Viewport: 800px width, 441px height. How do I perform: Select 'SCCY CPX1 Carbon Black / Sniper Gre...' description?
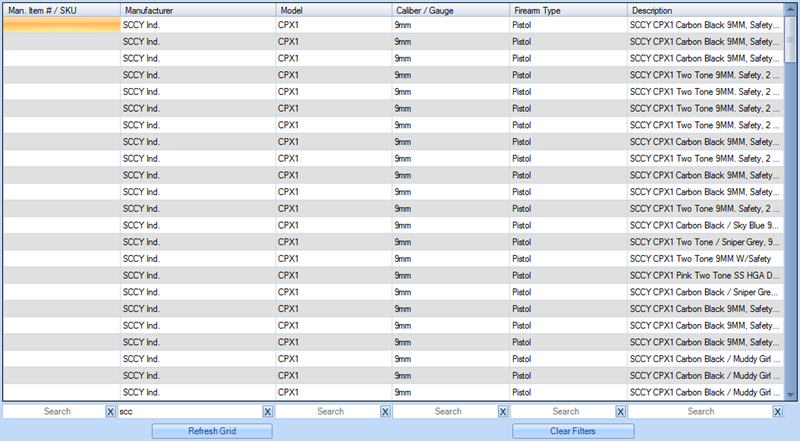point(704,292)
